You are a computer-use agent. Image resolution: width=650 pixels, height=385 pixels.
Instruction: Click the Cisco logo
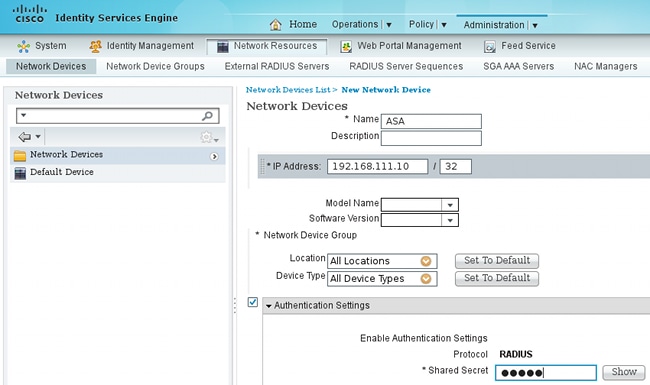29,14
